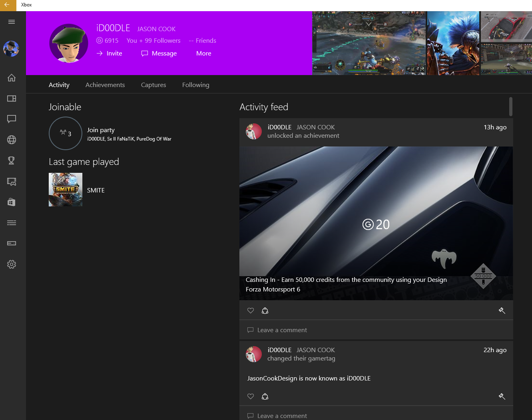Open the blue-haired character artwork in header

[x=453, y=43]
